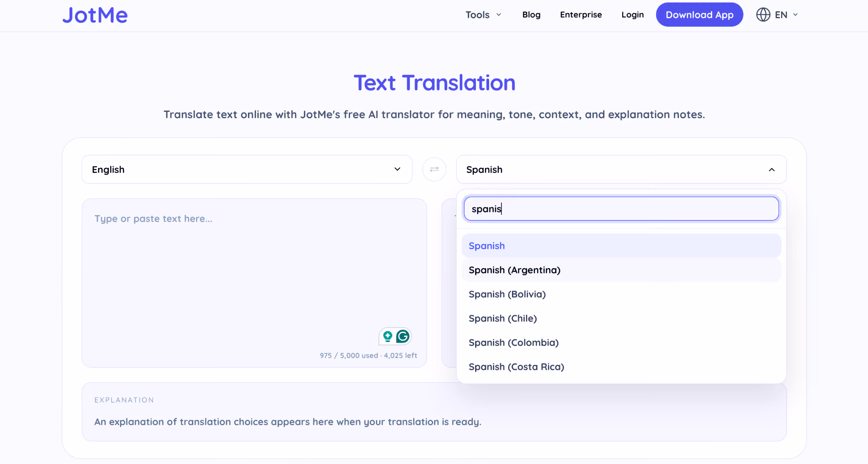Viewport: 868px width, 464px height.
Task: Click the target dropdown up-chevron
Action: tap(772, 169)
